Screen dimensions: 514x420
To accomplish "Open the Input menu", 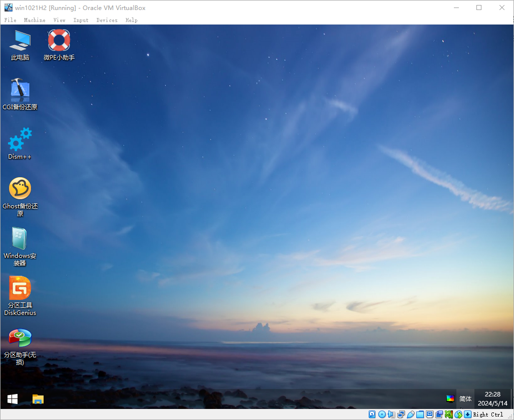I will coord(81,20).
